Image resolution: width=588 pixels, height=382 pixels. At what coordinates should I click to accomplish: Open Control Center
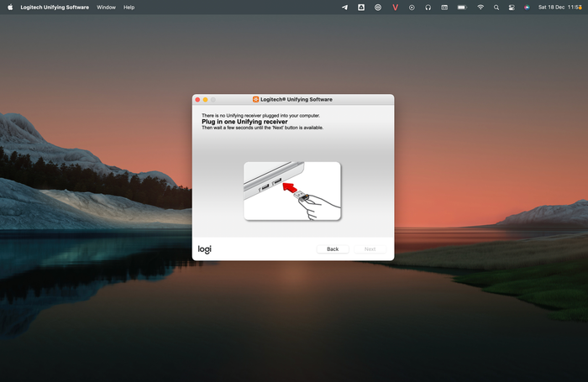click(x=512, y=7)
